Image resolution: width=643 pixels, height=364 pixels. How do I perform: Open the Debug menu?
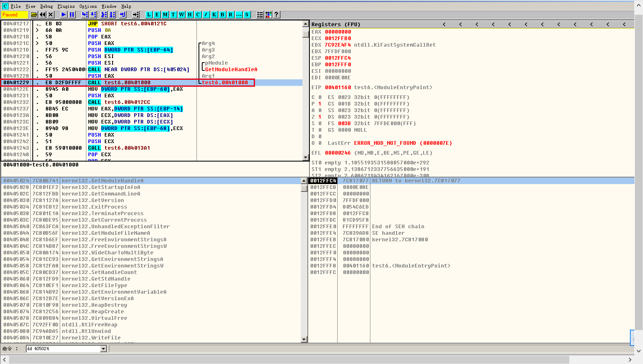click(x=46, y=6)
